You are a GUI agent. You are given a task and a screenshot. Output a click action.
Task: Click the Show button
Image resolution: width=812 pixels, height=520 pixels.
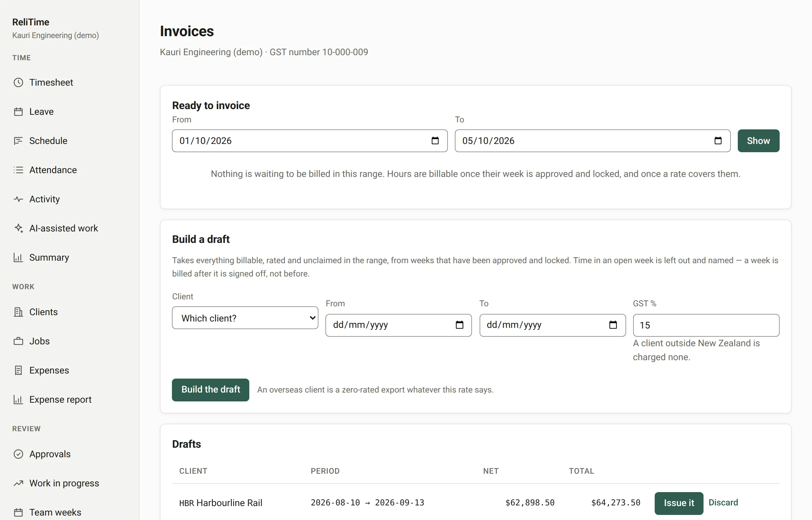coord(758,141)
